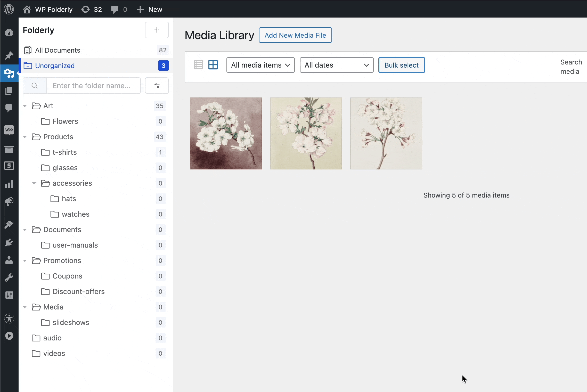Viewport: 587px width, 392px height.
Task: Select the Unorganized folder
Action: 96,66
